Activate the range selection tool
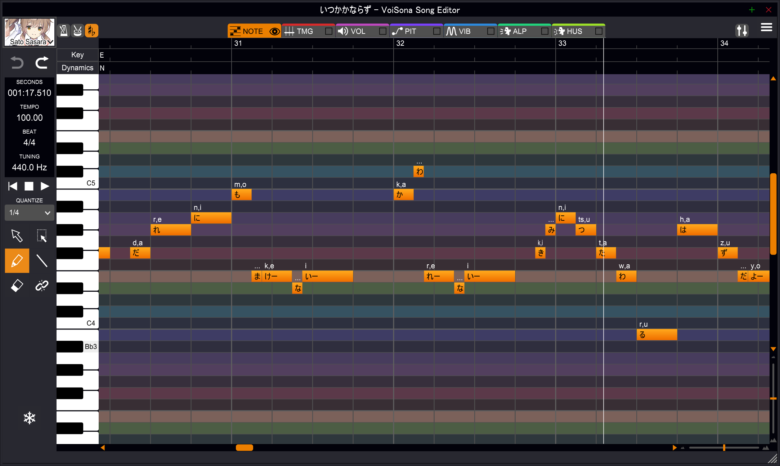The height and width of the screenshot is (466, 780). (42, 236)
